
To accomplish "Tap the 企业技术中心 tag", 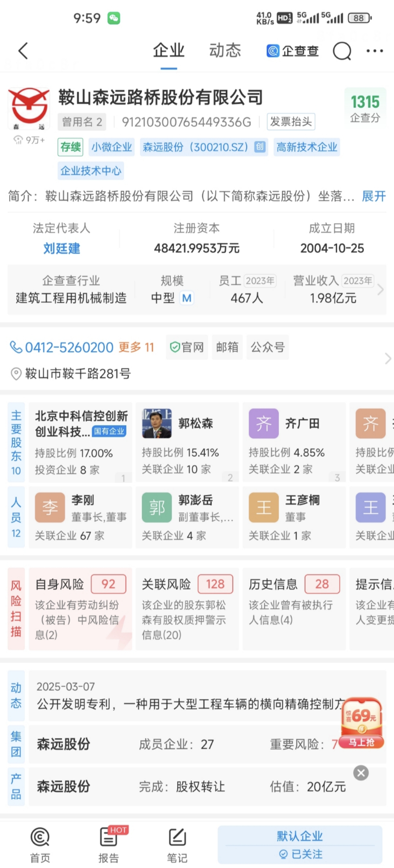I will tap(91, 171).
